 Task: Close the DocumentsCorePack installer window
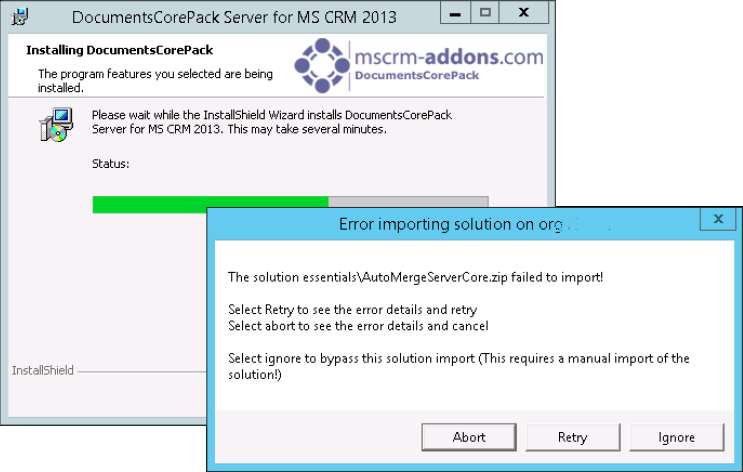[x=524, y=13]
